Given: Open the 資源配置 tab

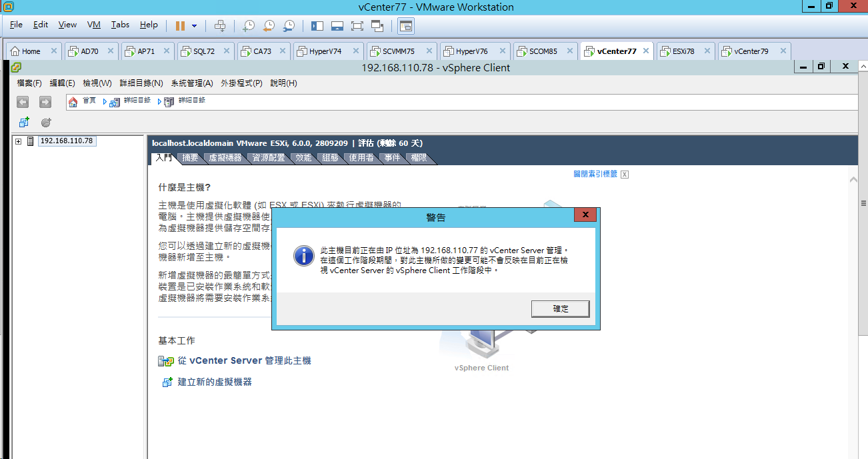Looking at the screenshot, I should (269, 159).
